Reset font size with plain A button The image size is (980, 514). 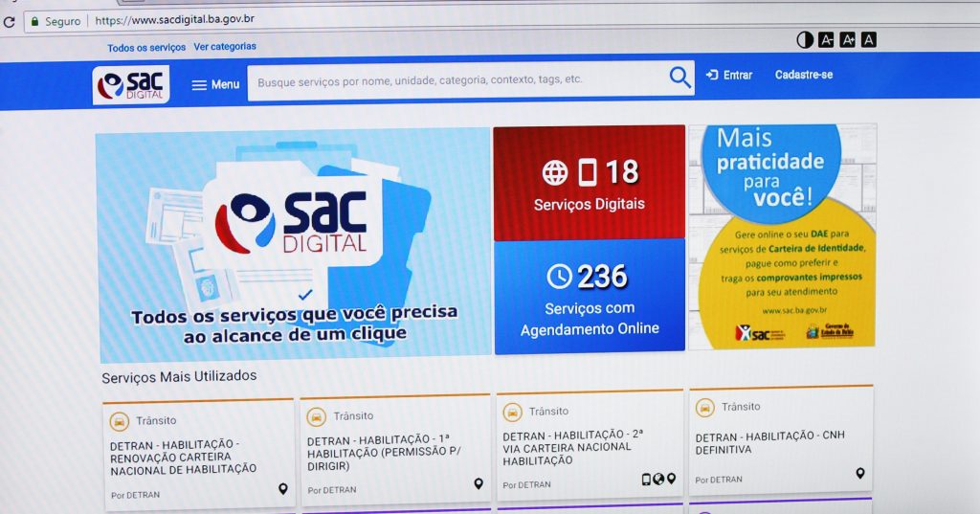pyautogui.click(x=868, y=40)
